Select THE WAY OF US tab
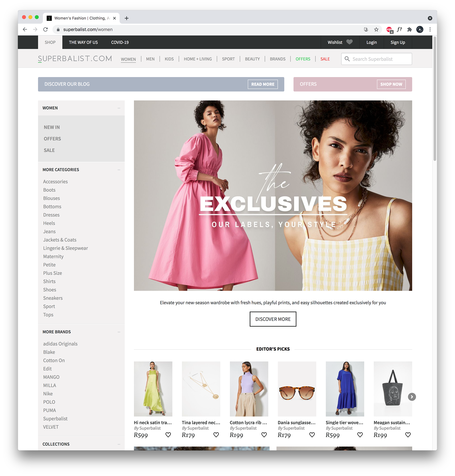This screenshot has height=476, width=455. click(83, 42)
